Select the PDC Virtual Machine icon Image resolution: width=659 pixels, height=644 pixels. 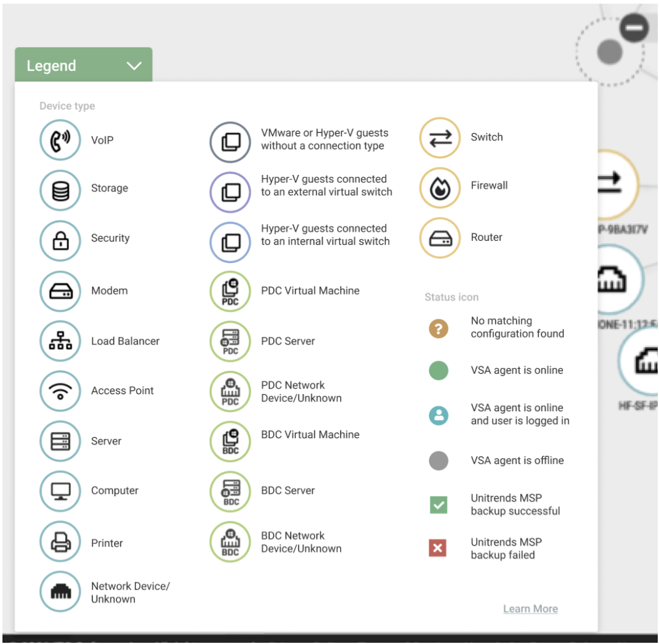229,290
